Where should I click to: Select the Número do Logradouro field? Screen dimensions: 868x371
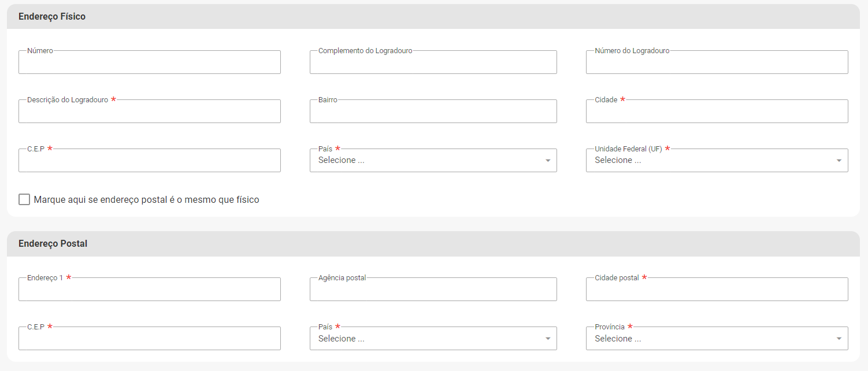pos(717,63)
